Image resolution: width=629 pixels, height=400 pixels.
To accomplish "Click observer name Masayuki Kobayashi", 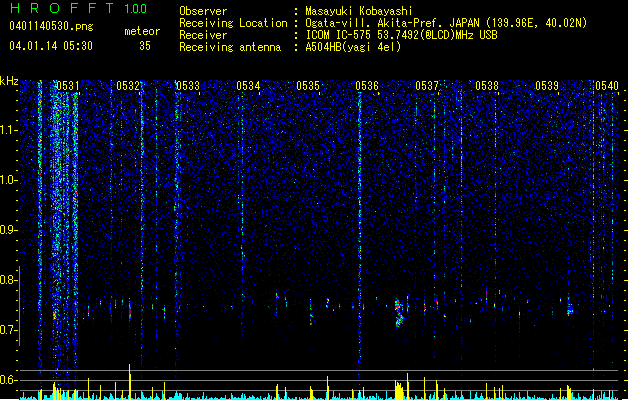I will (359, 11).
